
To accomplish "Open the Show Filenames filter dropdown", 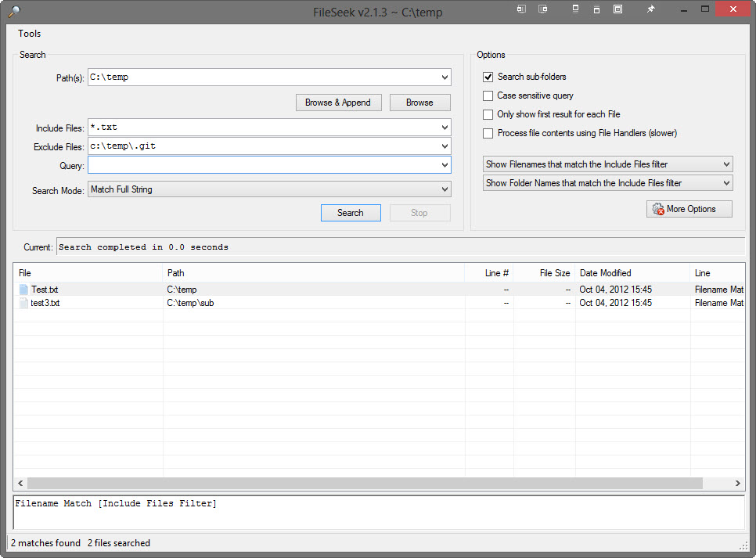I will click(x=726, y=164).
